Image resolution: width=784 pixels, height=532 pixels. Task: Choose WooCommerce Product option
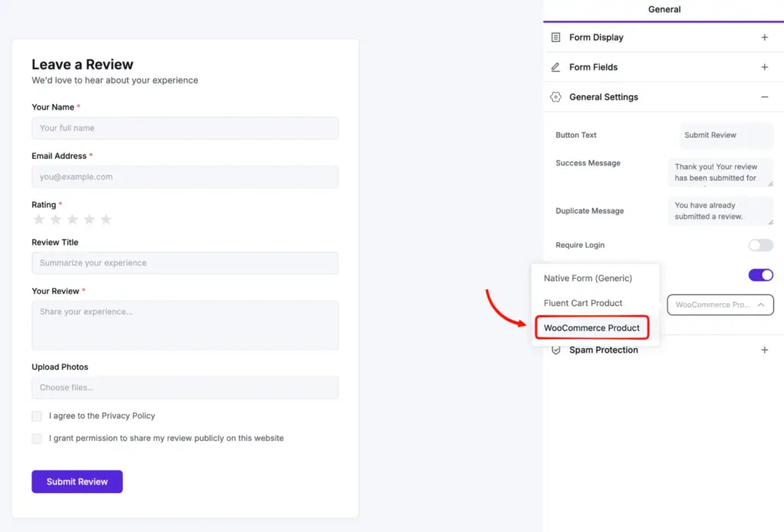click(x=592, y=328)
